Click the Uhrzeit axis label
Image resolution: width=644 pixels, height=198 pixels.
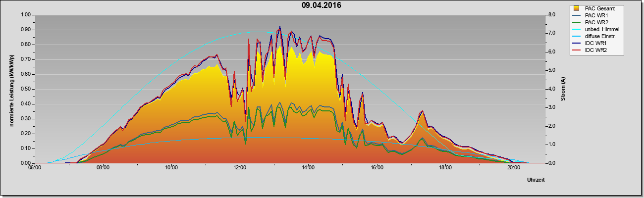tap(536, 180)
